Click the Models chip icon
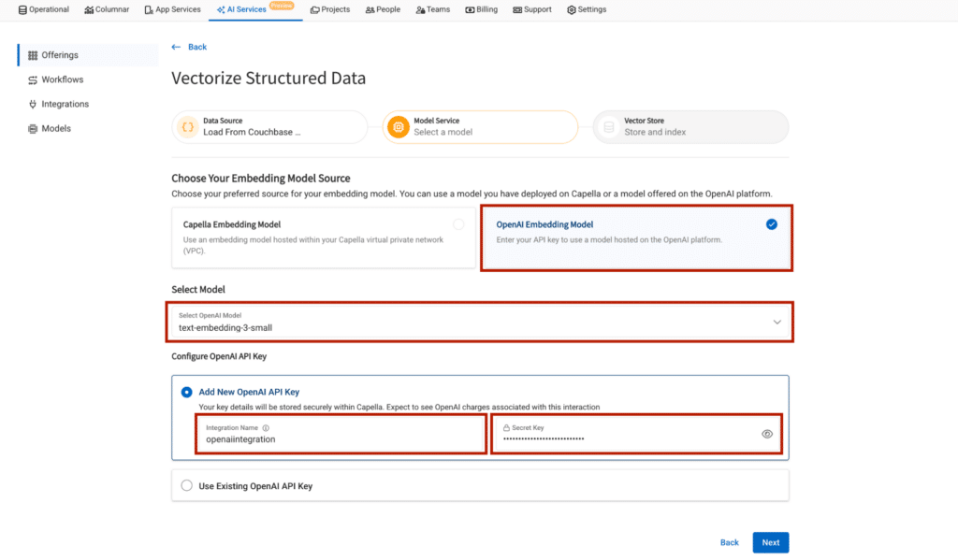The width and height of the screenshot is (958, 560). click(33, 129)
